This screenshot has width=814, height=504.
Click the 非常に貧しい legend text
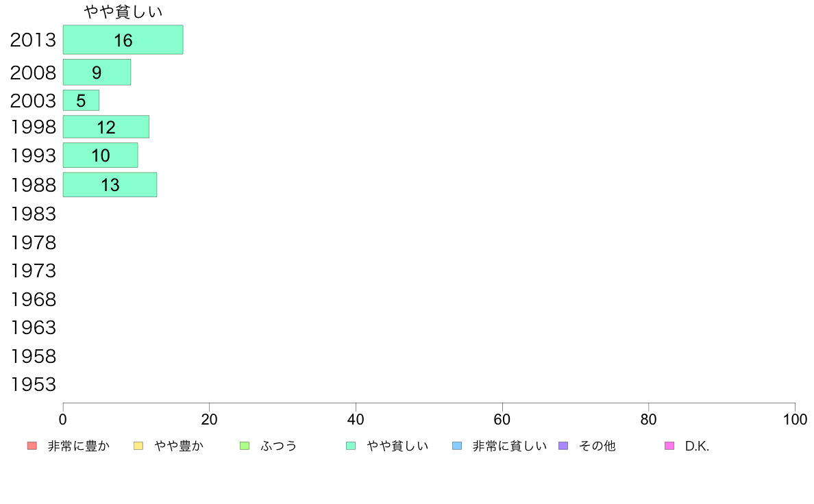(509, 446)
